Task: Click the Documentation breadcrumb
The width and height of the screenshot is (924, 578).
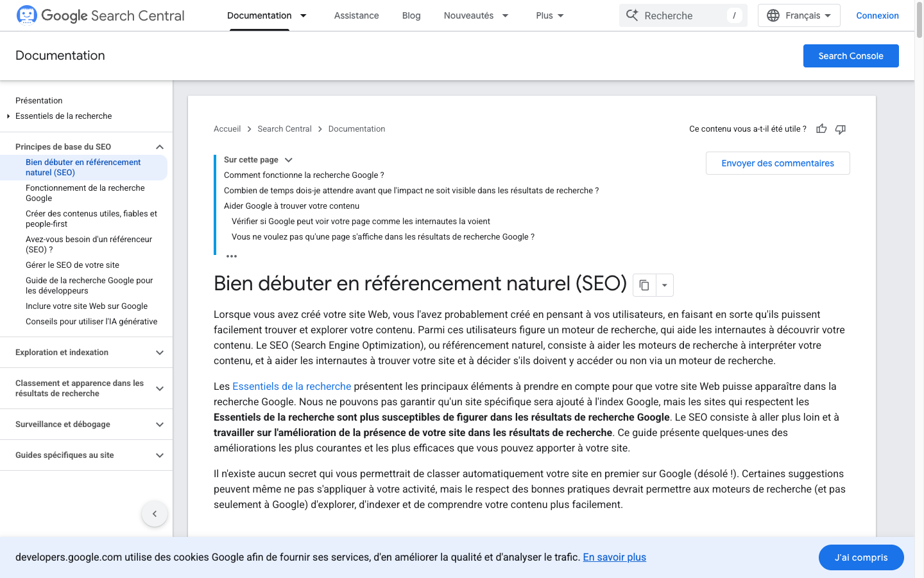Action: coord(357,129)
